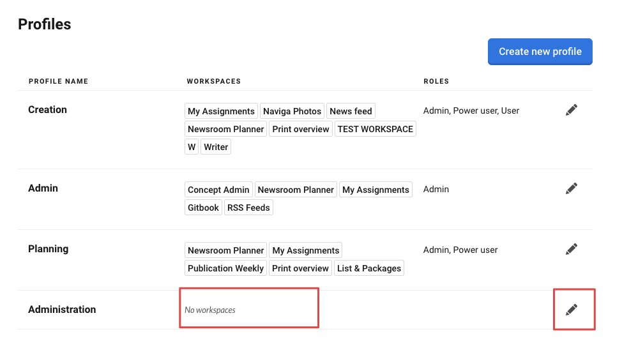Click the WORKSPACES column header
Image resolution: width=622 pixels, height=364 pixels.
click(x=214, y=81)
